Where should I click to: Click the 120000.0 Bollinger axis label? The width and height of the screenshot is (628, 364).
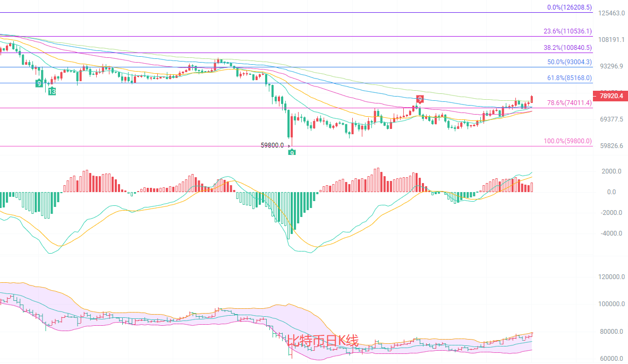pyautogui.click(x=609, y=277)
